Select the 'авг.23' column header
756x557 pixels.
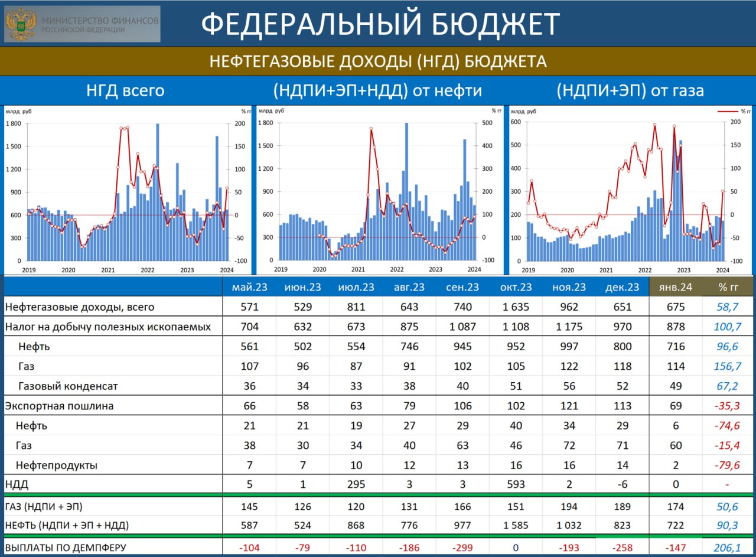pyautogui.click(x=409, y=287)
